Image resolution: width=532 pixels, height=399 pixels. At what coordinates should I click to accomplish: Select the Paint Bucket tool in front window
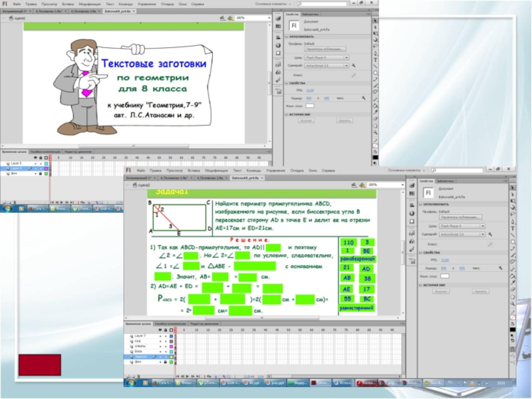(x=513, y=276)
